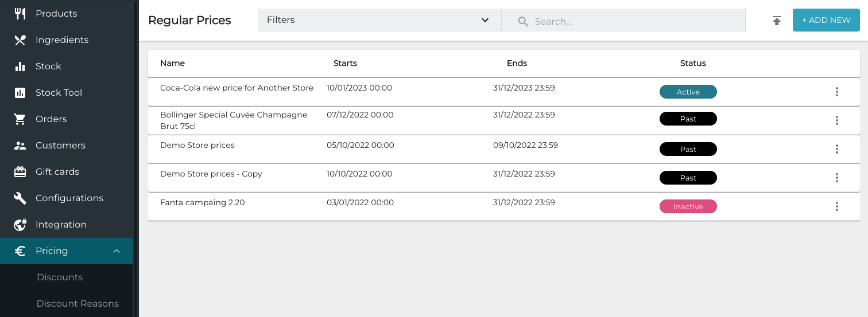
Task: Click the Orders shopping cart icon
Action: pyautogui.click(x=20, y=119)
